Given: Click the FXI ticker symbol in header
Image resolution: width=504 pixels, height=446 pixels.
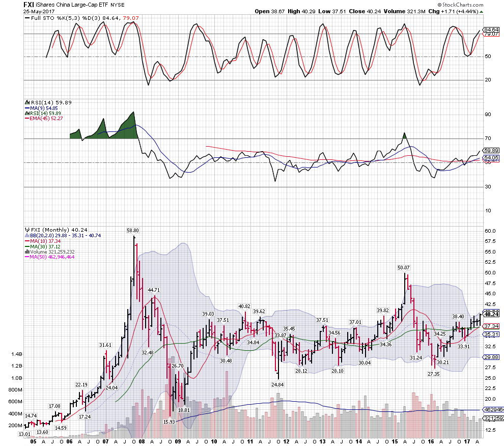Looking at the screenshot, I should 29,4.
